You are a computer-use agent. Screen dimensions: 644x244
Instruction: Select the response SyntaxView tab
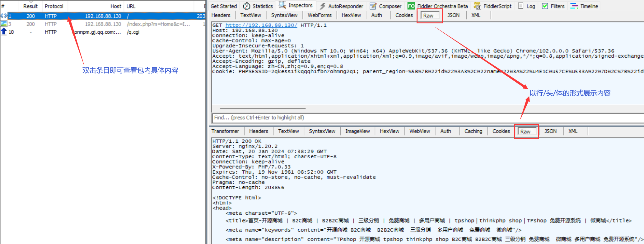(322, 131)
